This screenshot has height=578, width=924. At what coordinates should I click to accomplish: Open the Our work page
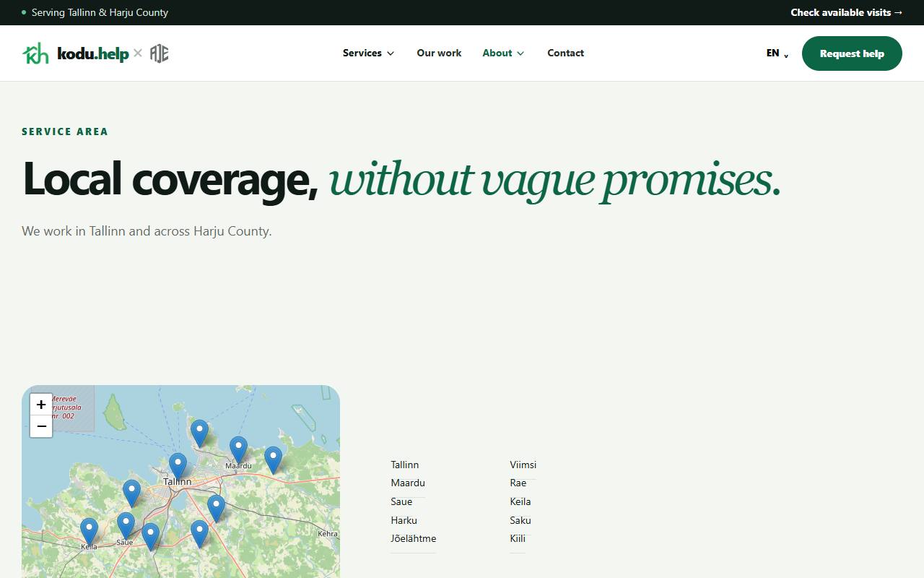pos(439,53)
